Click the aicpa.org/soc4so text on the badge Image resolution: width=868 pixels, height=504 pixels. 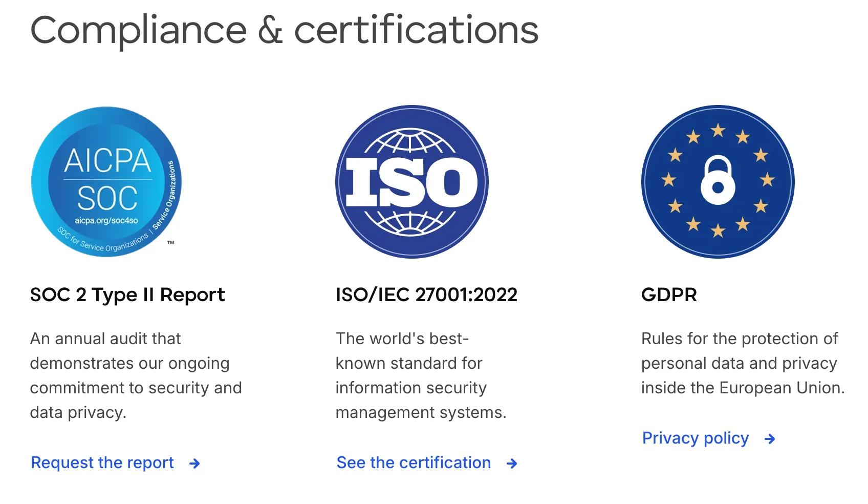(x=106, y=220)
